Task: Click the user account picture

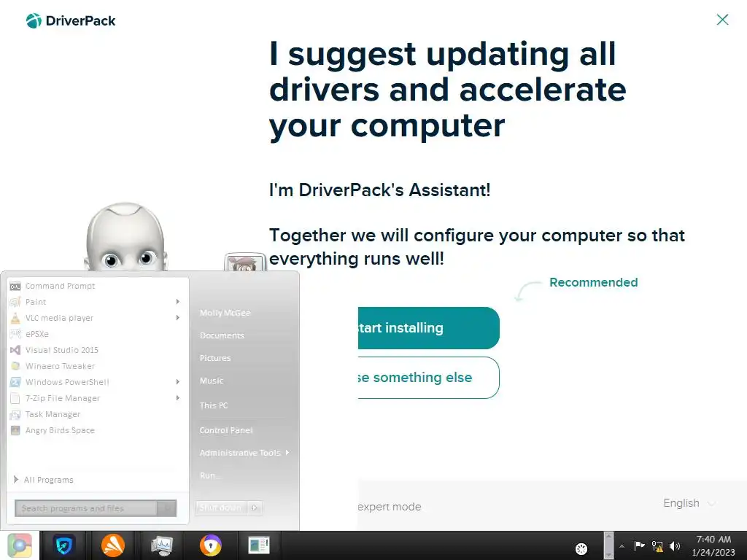Action: 245,262
